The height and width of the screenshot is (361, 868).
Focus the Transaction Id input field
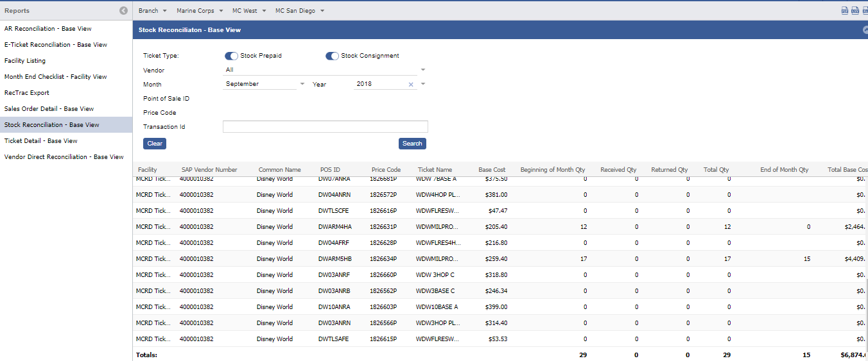tap(325, 127)
